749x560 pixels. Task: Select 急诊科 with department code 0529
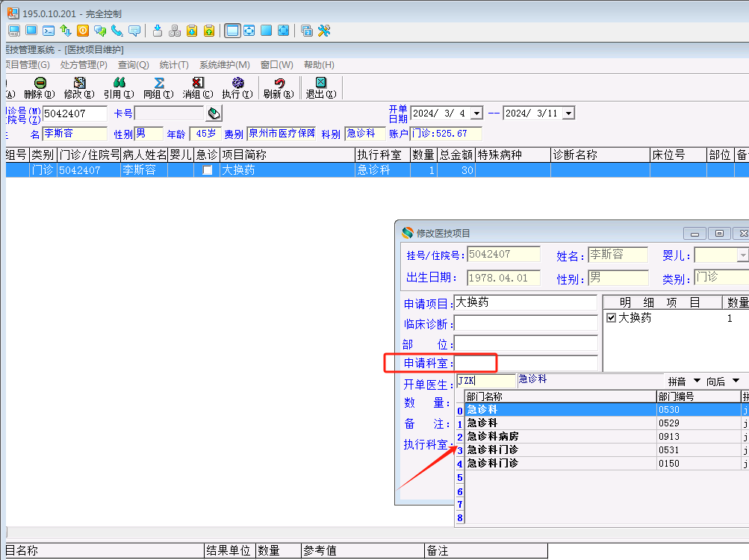pyautogui.click(x=606, y=423)
